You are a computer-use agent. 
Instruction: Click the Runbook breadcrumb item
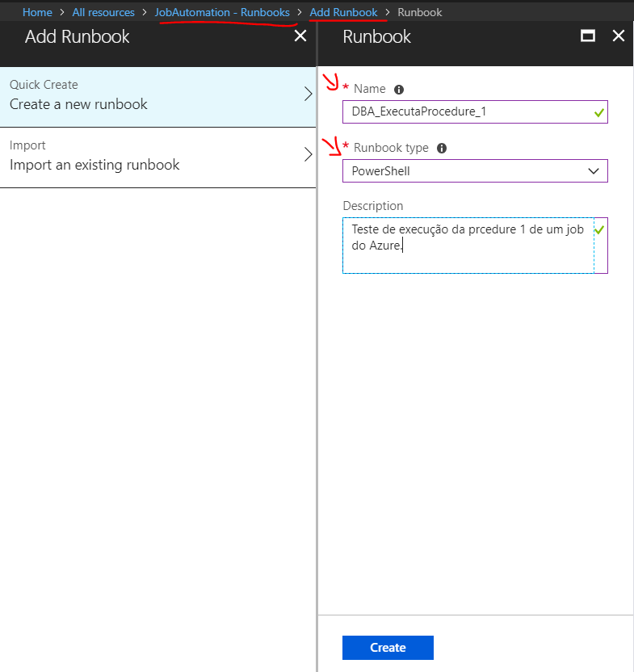420,13
